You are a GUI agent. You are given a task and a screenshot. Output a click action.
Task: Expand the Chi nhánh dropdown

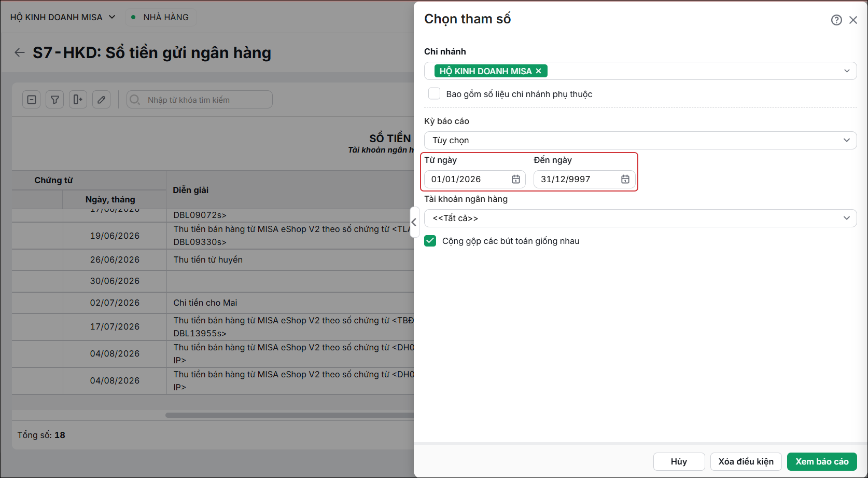[x=847, y=71]
